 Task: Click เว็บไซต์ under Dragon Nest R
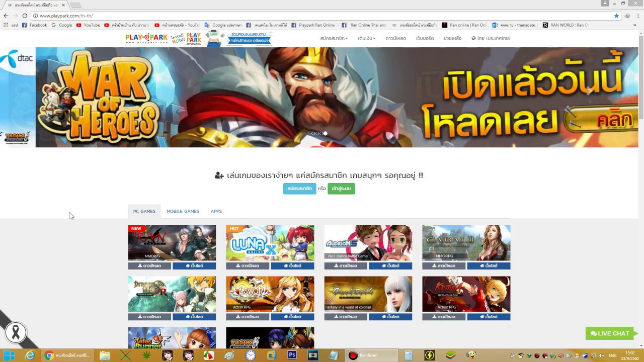coord(194,317)
